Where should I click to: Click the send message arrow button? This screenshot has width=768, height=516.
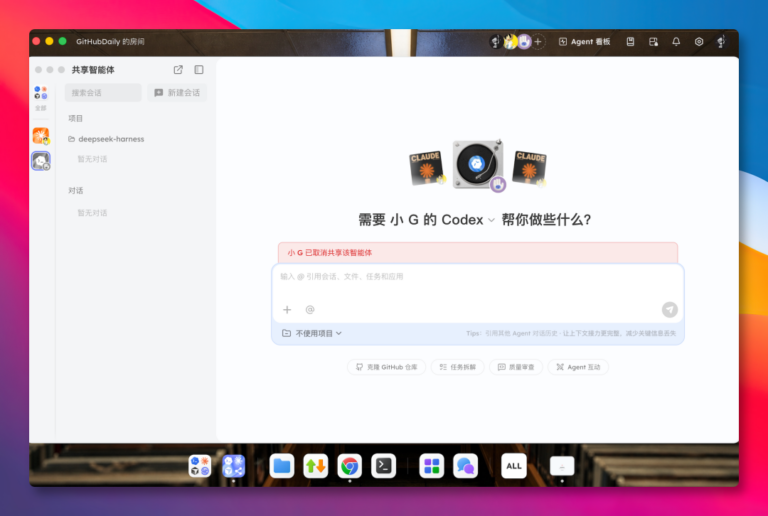(x=670, y=309)
